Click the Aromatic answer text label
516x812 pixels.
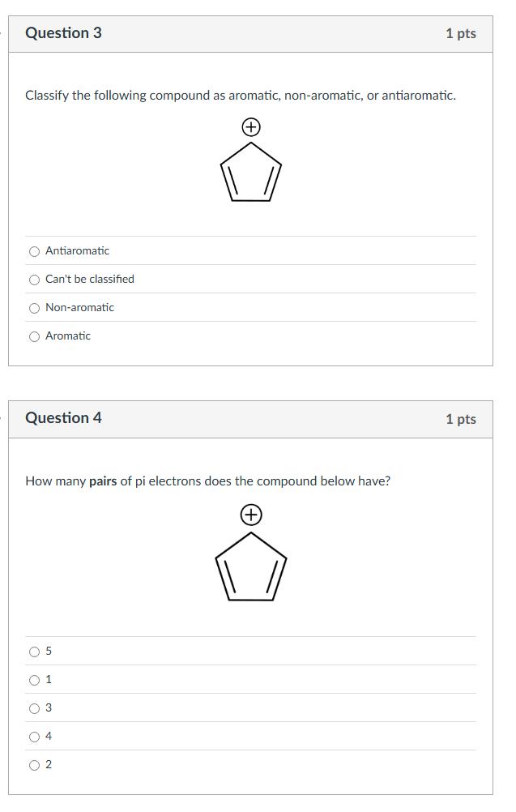pyautogui.click(x=67, y=336)
